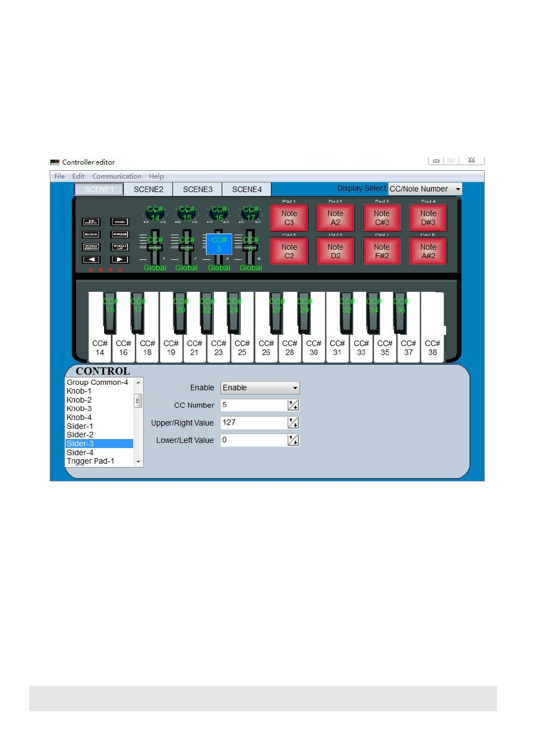This screenshot has width=534, height=756.
Task: Select slider 1 labeled CC# 3
Action: click(x=155, y=246)
